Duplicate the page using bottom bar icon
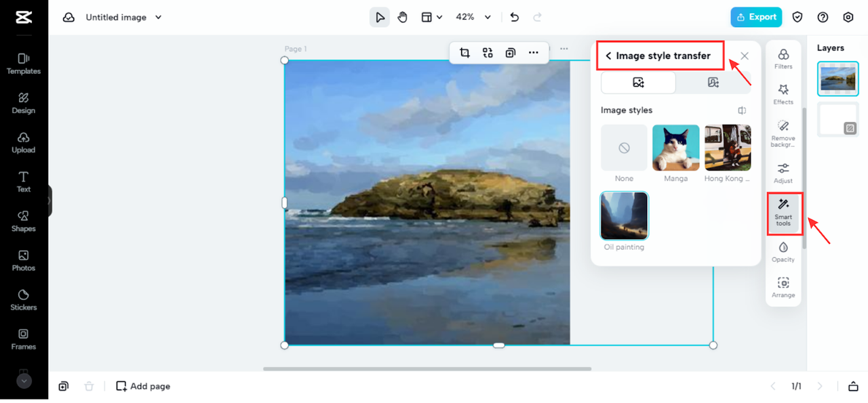This screenshot has width=868, height=403. click(63, 386)
